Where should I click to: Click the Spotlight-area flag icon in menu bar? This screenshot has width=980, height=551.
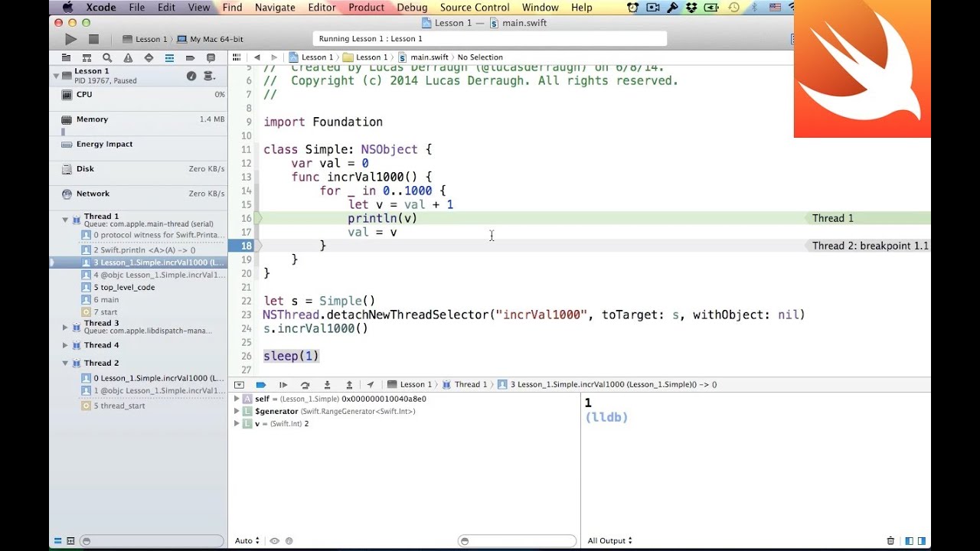[x=776, y=8]
